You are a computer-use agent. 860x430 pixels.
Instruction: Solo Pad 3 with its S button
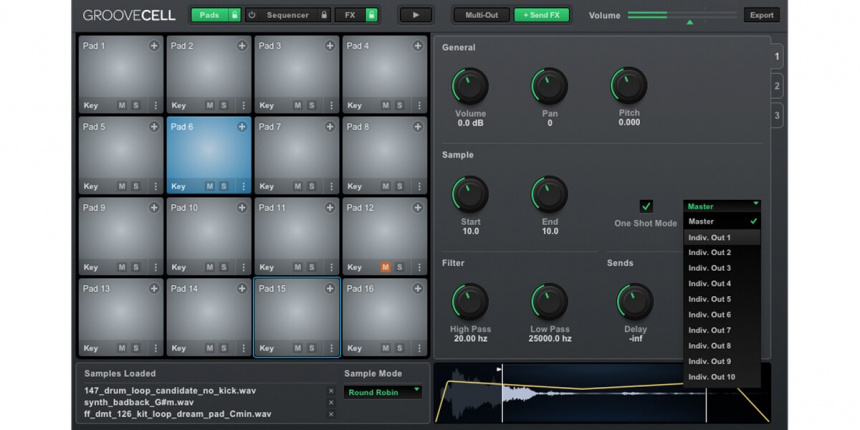pos(312,105)
